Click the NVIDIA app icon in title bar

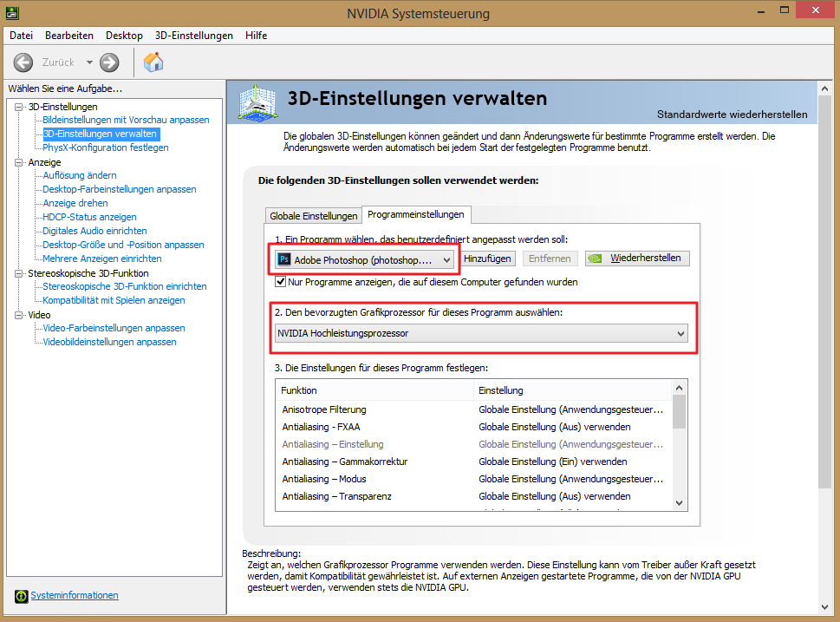point(12,12)
